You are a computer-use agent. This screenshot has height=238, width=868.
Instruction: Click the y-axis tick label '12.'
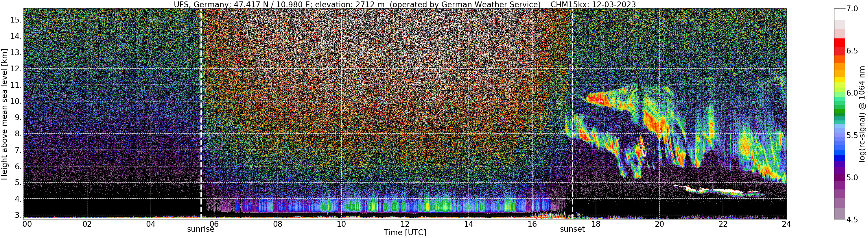coord(16,69)
